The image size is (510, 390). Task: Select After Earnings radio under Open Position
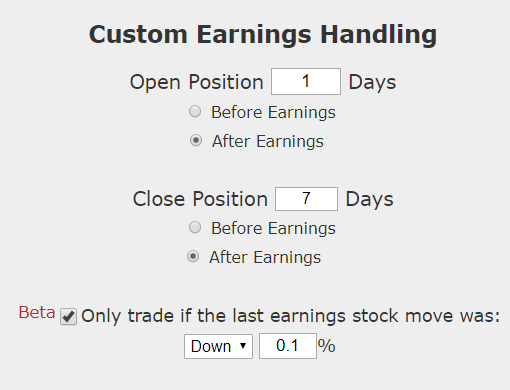tap(196, 140)
